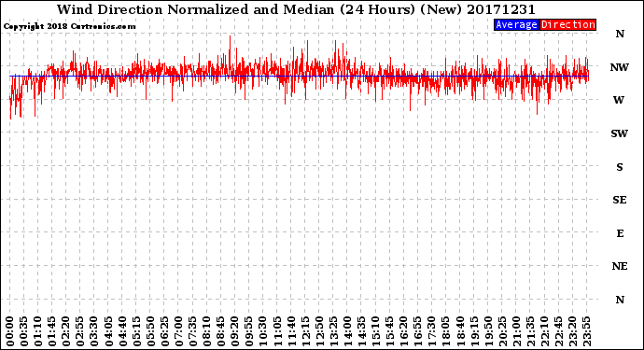
Task: Click the 23:55 time label
Action: pyautogui.click(x=586, y=331)
